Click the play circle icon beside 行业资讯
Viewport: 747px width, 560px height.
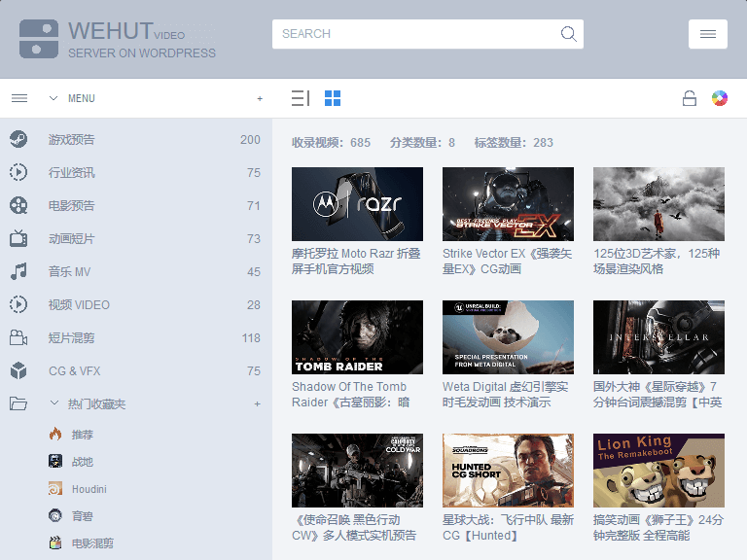pos(18,172)
